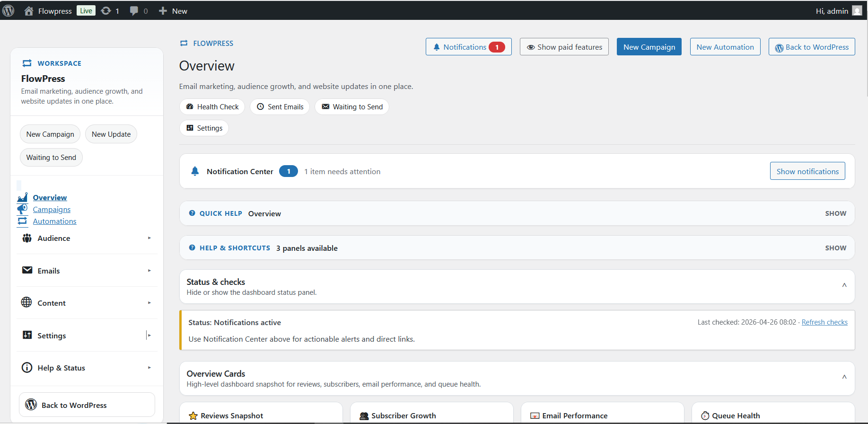This screenshot has width=868, height=424.
Task: Expand the Help & Status sidebar section
Action: coord(87,368)
